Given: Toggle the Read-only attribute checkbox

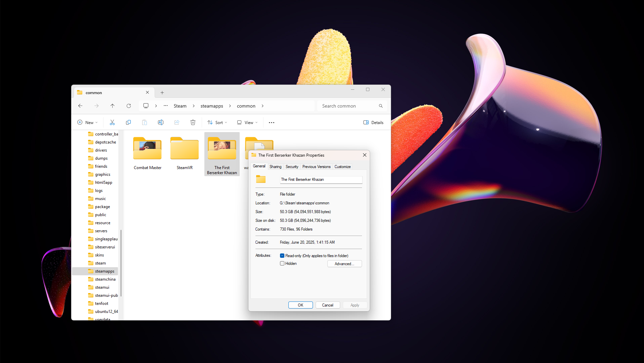Looking at the screenshot, I should [x=282, y=256].
